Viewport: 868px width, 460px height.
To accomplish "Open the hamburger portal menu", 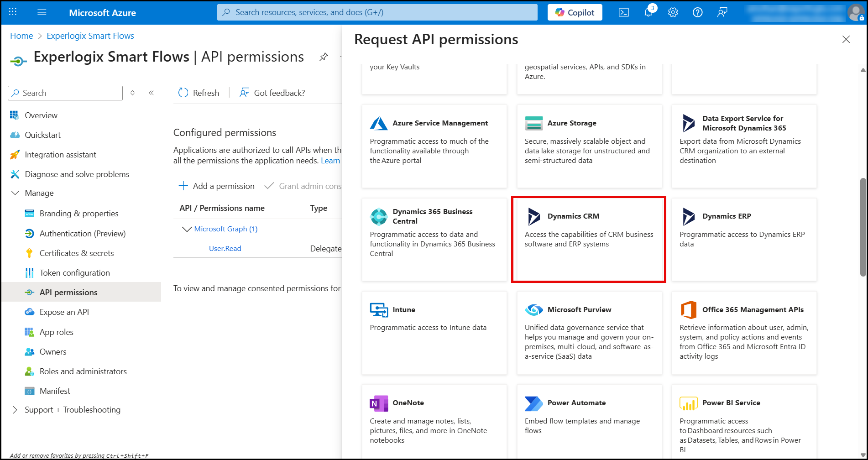I will (42, 12).
